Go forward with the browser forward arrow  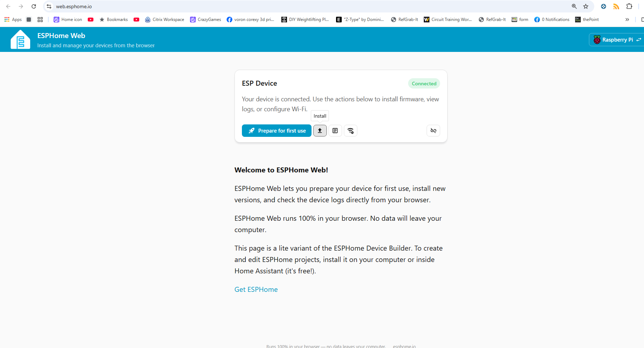pos(21,6)
